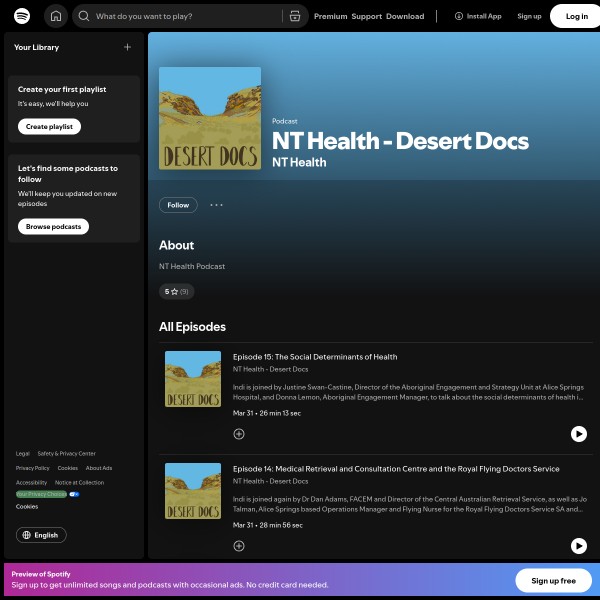
Task: Open Support in the top navigation
Action: click(366, 16)
